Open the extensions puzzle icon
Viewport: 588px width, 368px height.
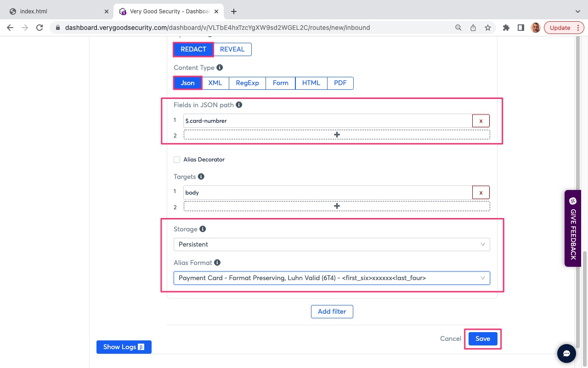click(506, 28)
